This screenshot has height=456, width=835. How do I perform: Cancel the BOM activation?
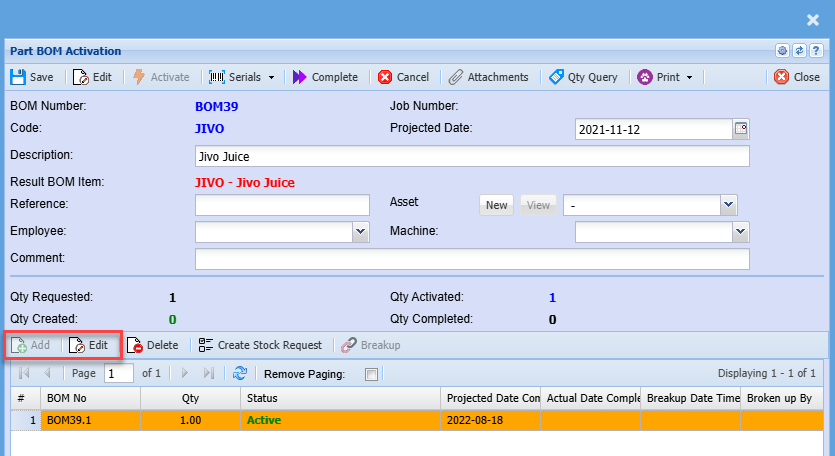coord(403,77)
